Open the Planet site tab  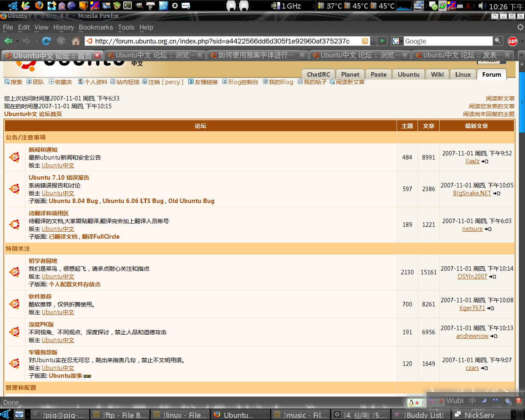350,74
